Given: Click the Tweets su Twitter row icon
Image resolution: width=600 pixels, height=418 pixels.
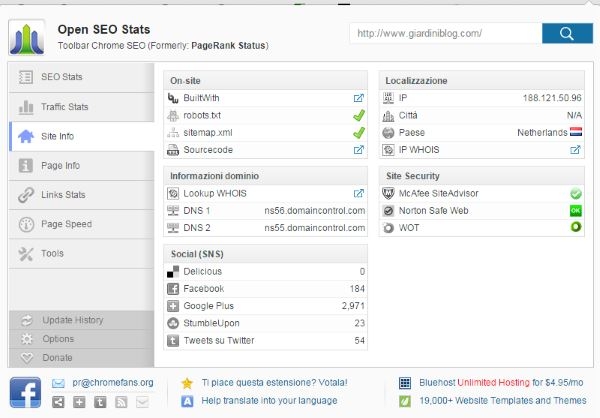Looking at the screenshot, I should click(173, 340).
